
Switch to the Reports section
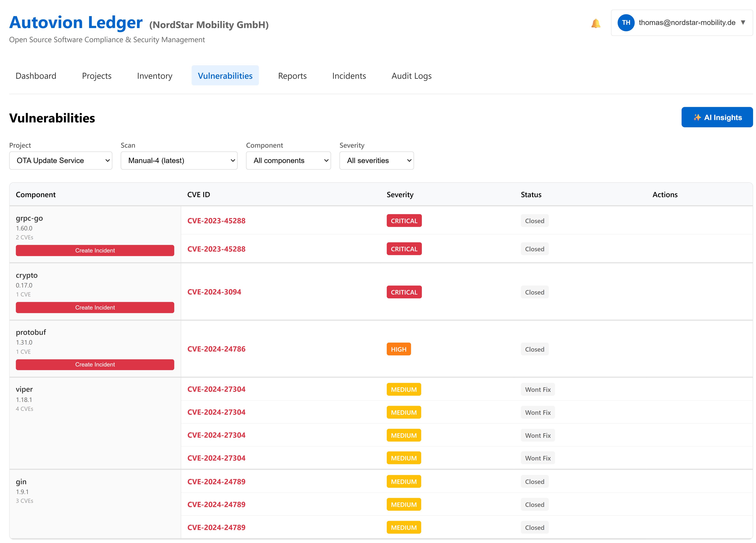[x=292, y=76]
